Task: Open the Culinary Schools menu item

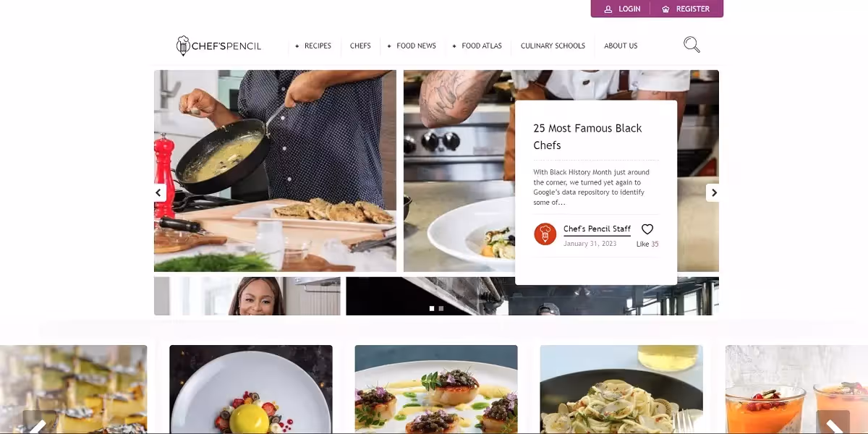Action: (x=553, y=46)
